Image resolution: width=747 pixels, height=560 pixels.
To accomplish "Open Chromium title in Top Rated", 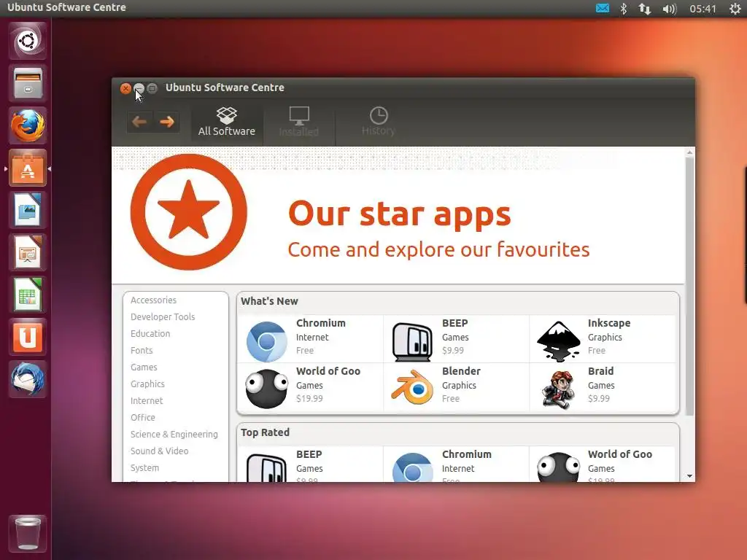I will (x=466, y=454).
